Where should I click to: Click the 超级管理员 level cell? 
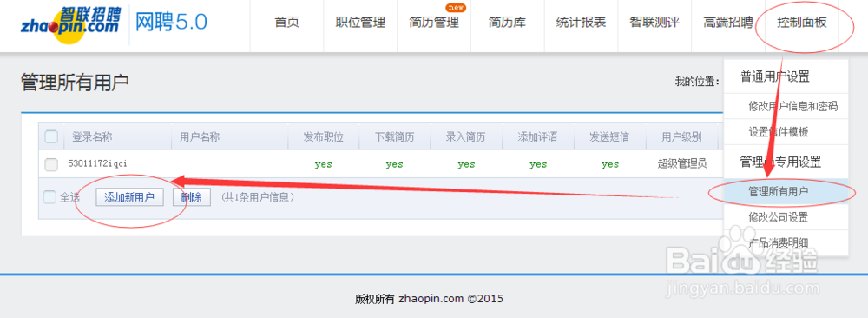[682, 164]
